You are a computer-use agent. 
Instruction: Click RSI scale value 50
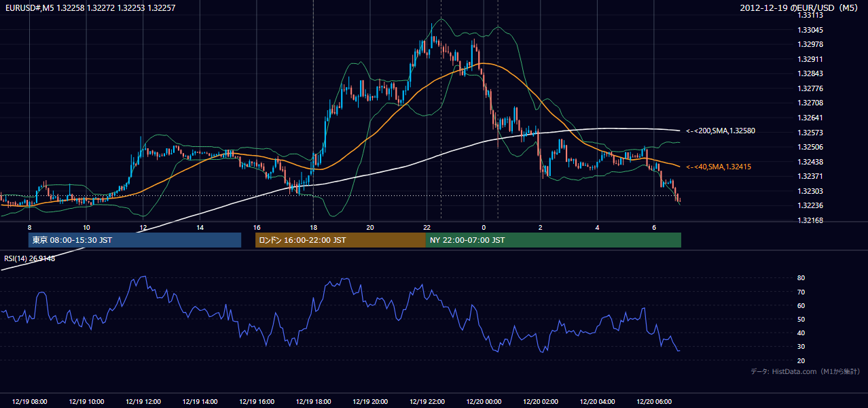(x=801, y=319)
